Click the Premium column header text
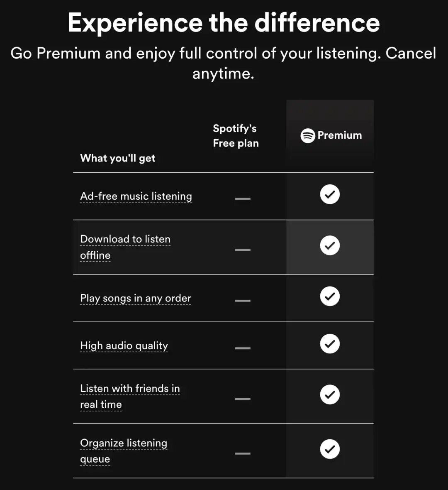The image size is (448, 490). [x=340, y=135]
